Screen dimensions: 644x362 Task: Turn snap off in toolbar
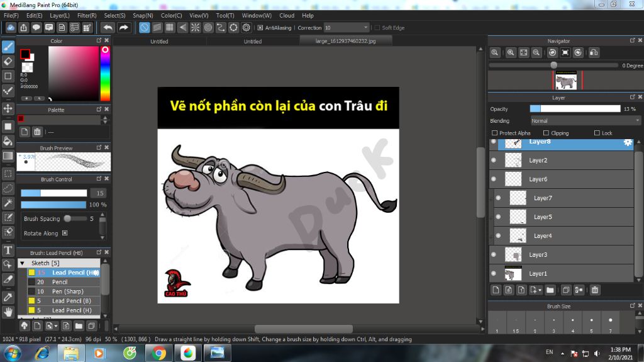144,28
